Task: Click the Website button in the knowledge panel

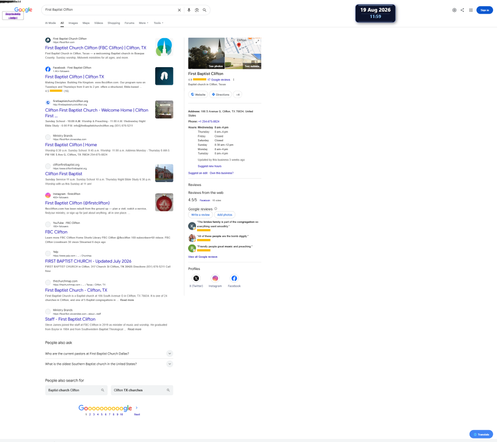Action: 198,95
